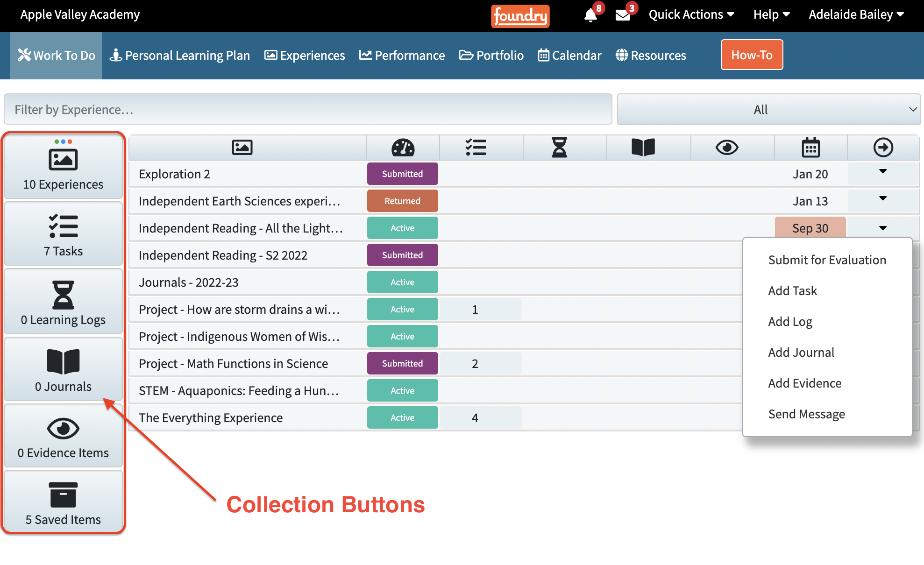
Task: Click the calendar due date column icon
Action: [x=810, y=148]
